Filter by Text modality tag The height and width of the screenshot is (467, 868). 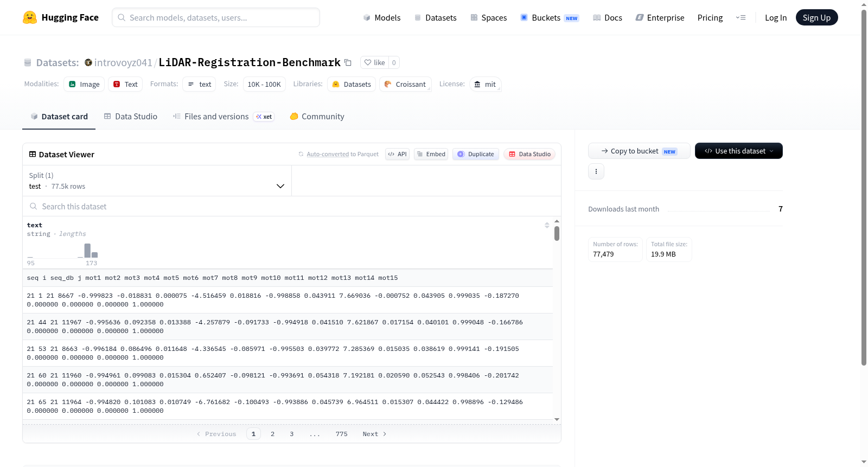pos(125,84)
